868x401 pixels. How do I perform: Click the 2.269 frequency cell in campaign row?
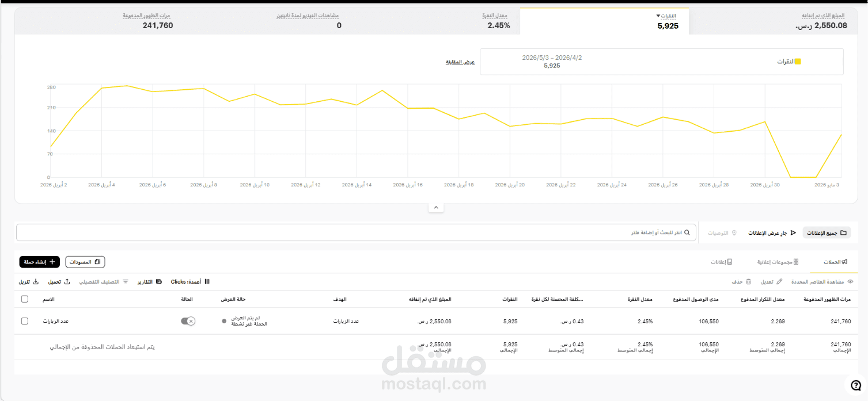tap(778, 321)
